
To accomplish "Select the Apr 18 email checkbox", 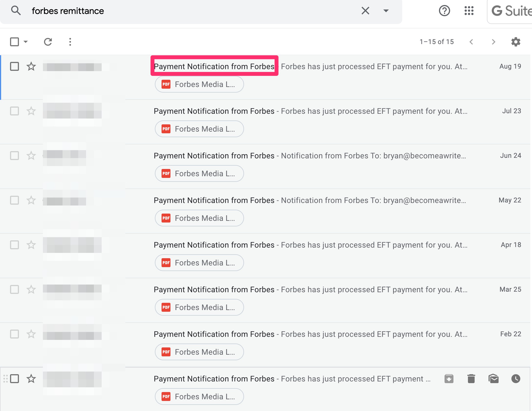I will pos(14,245).
